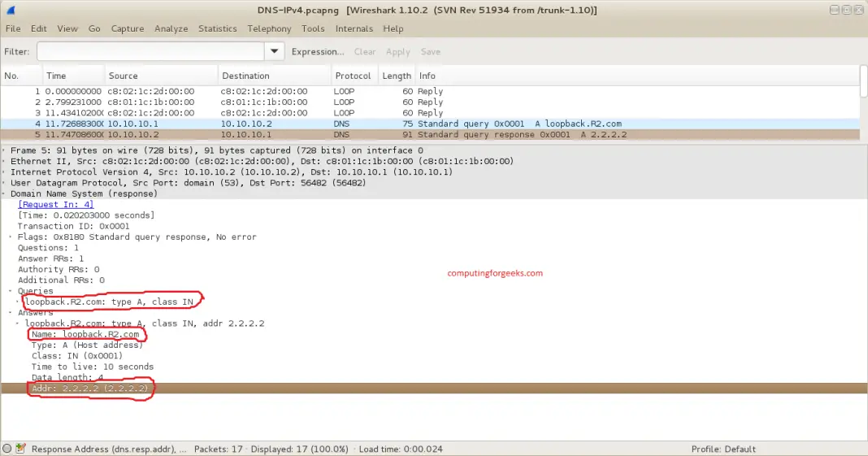
Task: Expand the Frame 5 tree node
Action: pyautogui.click(x=4, y=150)
